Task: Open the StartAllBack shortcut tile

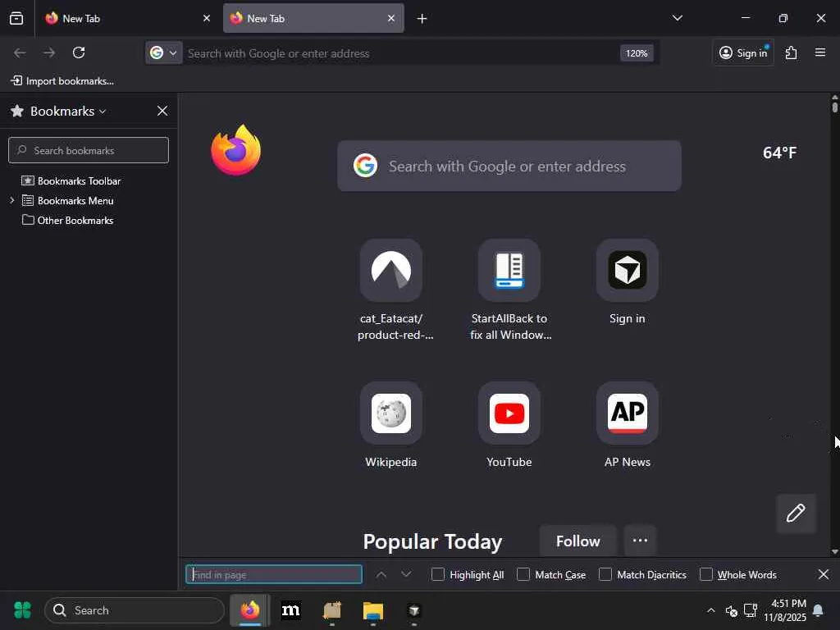Action: 509,270
